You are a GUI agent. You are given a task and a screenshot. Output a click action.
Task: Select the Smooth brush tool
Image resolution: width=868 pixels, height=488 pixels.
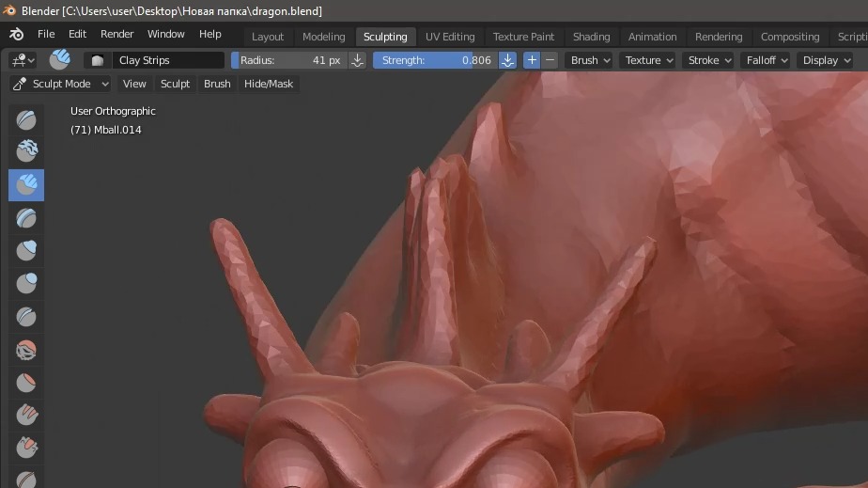click(x=26, y=350)
